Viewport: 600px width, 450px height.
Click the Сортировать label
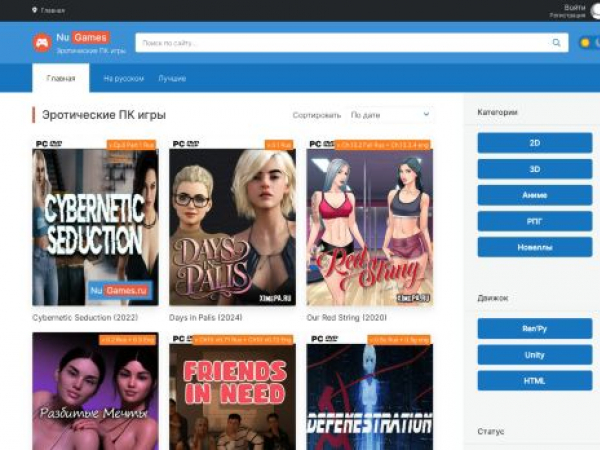[x=316, y=115]
